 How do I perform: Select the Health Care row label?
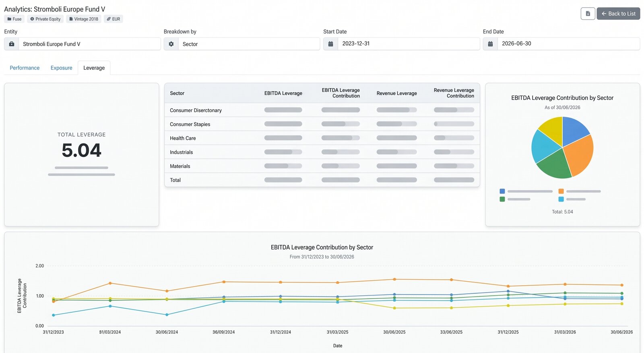183,138
